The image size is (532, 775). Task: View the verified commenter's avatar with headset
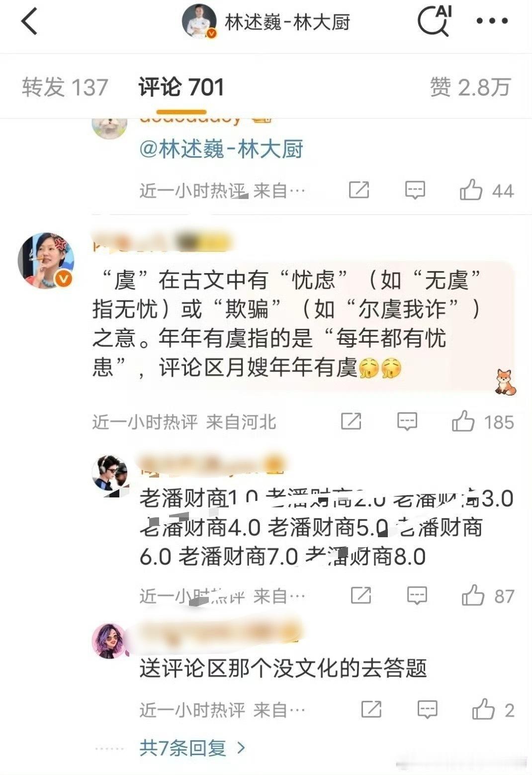(x=46, y=260)
